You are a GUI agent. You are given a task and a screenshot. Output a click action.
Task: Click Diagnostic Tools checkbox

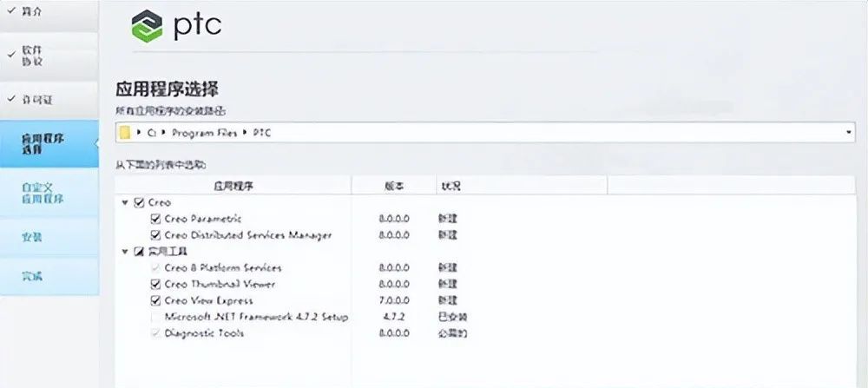tap(155, 333)
